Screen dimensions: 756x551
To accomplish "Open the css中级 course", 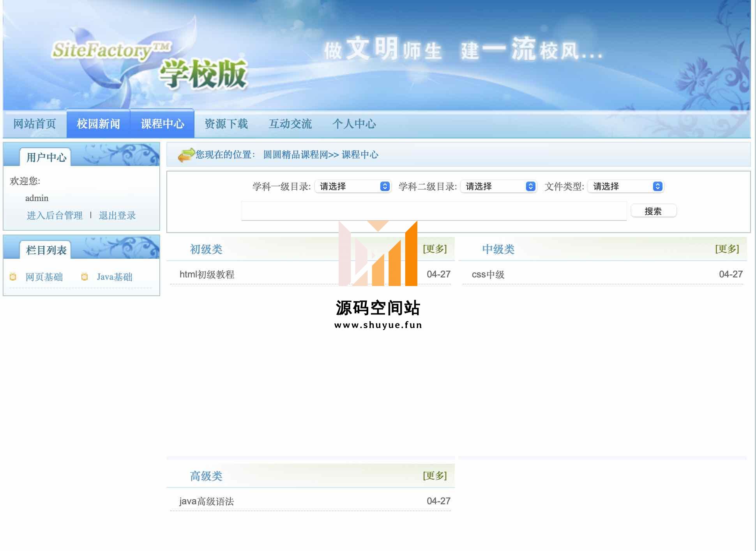I will click(x=488, y=274).
